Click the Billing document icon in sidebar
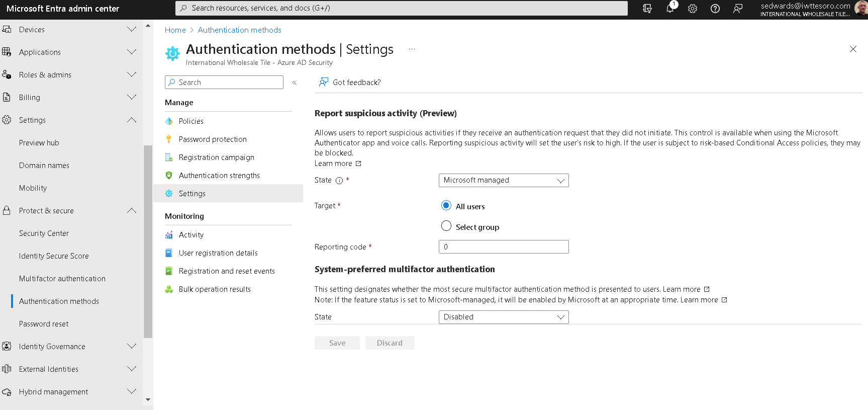The height and width of the screenshot is (410, 868). 7,97
